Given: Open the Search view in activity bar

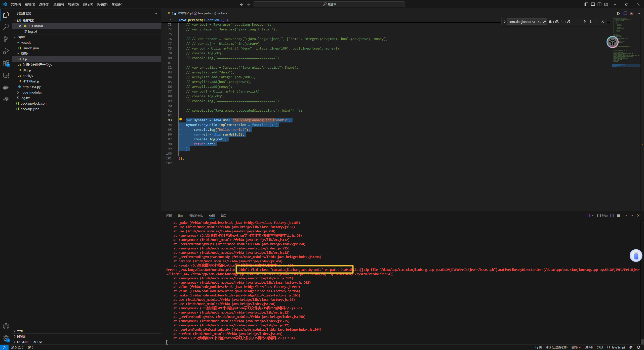Looking at the screenshot, I should point(6,27).
